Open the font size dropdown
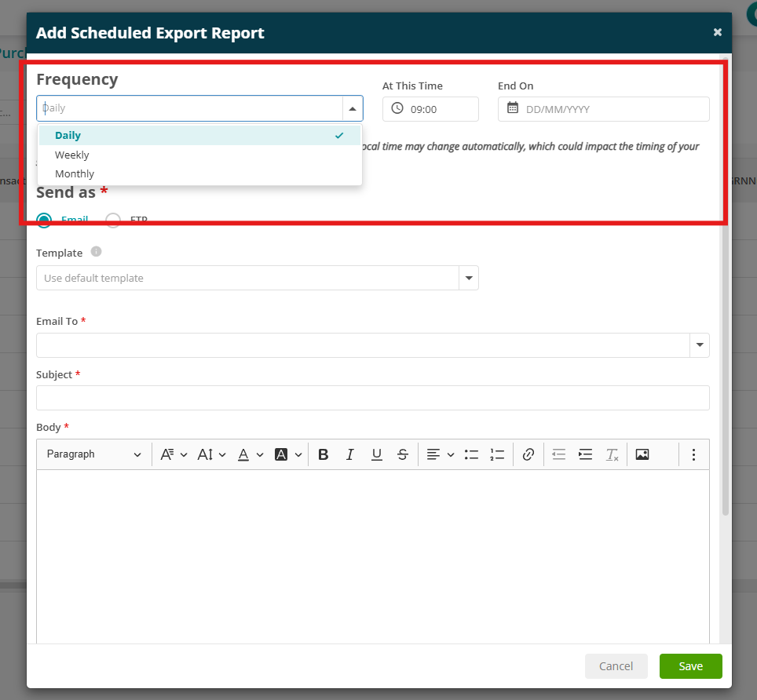 coord(211,454)
